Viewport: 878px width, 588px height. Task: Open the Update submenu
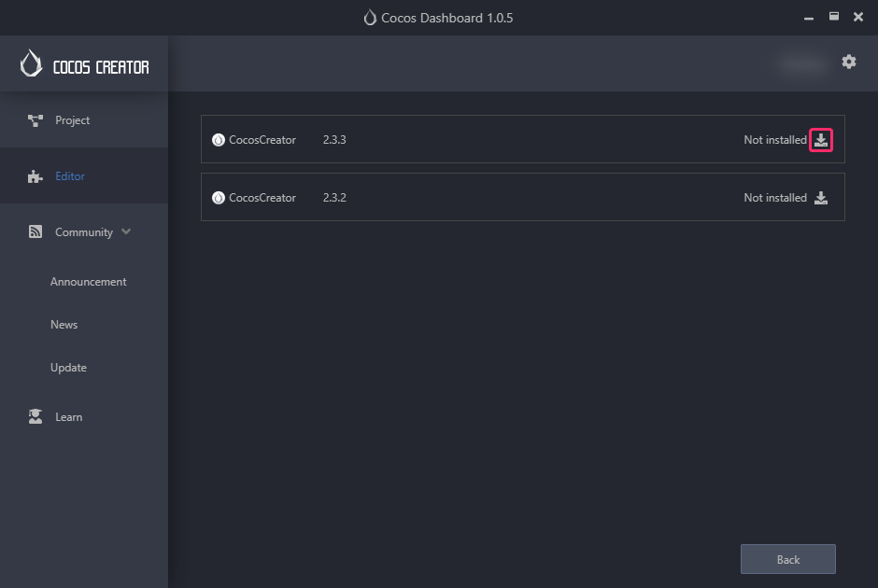pos(68,368)
